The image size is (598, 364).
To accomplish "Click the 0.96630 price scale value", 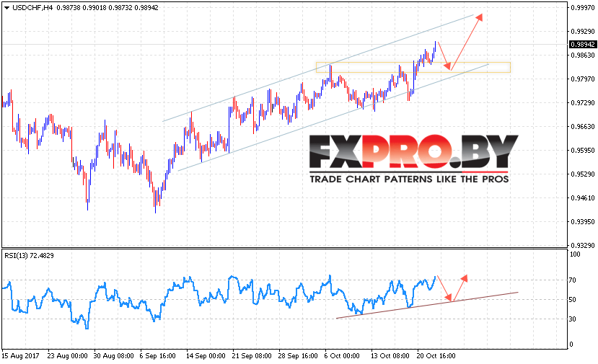I will click(583, 127).
